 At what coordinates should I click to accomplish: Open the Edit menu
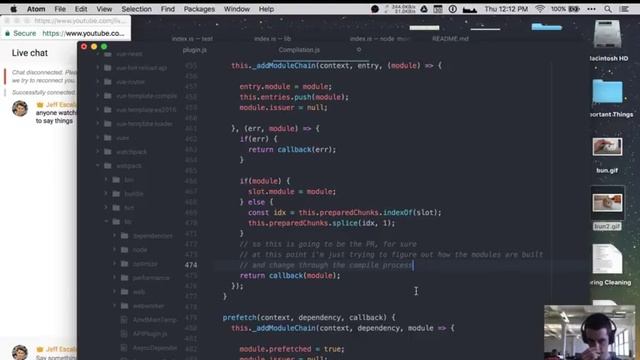pyautogui.click(x=81, y=9)
